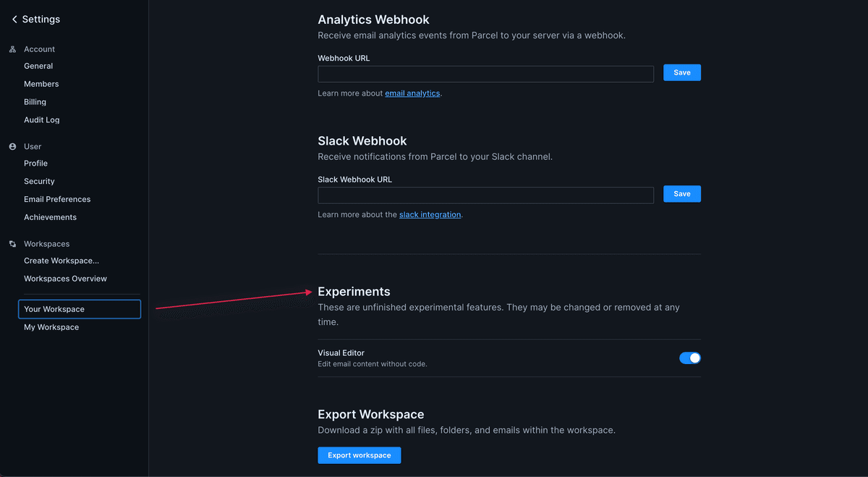Click Save for the Slack Webhook URL
Screen dimensions: 868x477
pyautogui.click(x=681, y=193)
